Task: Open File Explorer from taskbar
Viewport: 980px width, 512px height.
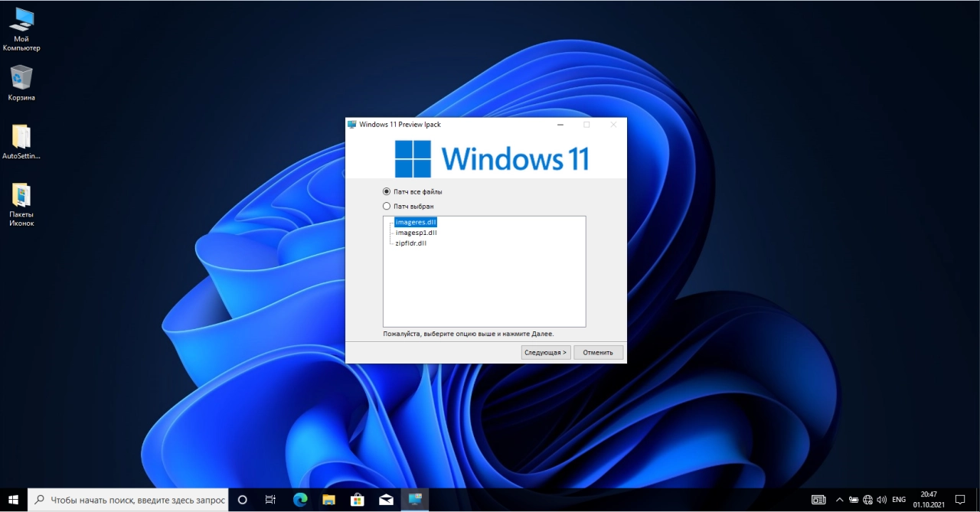Action: pos(328,500)
